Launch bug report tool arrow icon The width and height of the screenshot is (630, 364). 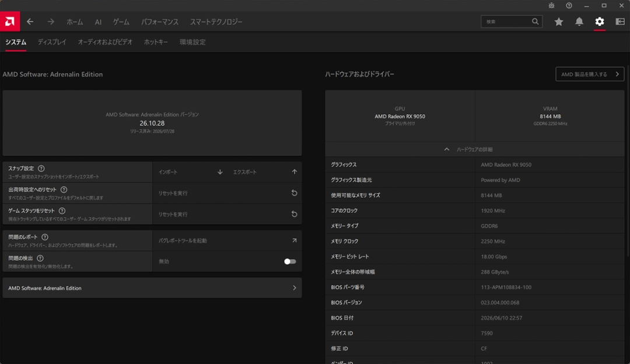(x=295, y=240)
